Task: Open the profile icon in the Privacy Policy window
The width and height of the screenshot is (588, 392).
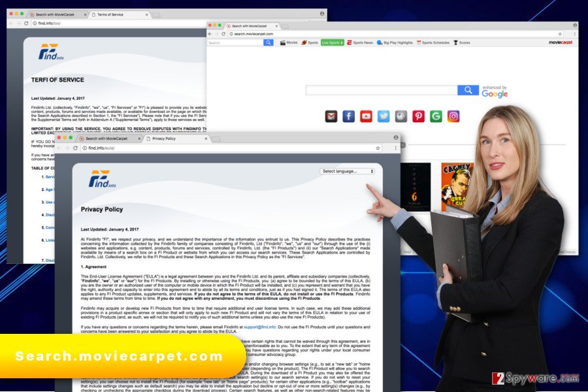Action: 396,138
